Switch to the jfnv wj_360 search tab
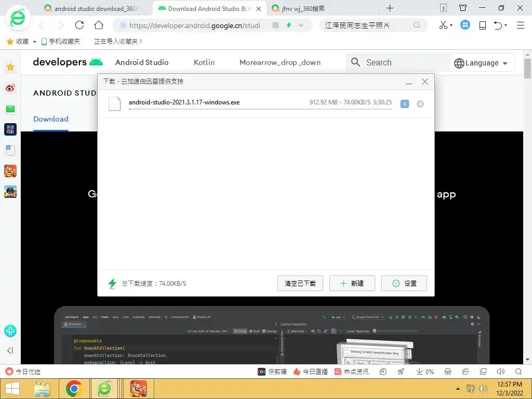Image resolution: width=532 pixels, height=399 pixels. click(303, 8)
